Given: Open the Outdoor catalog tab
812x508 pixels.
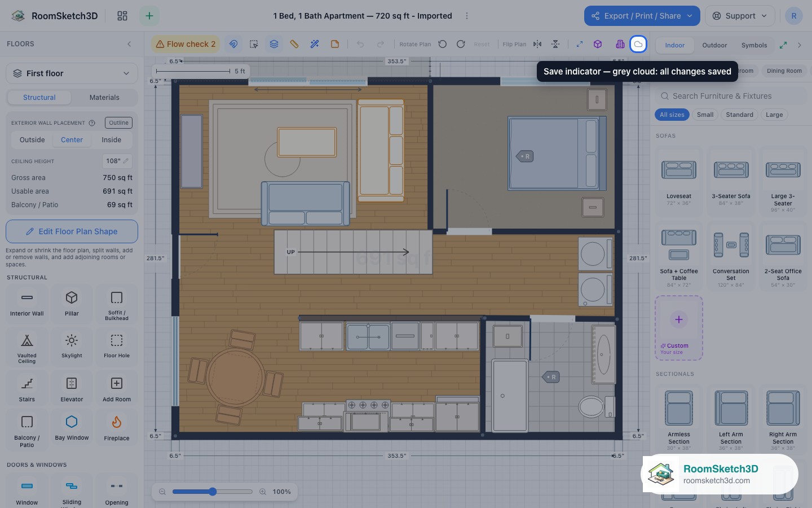Looking at the screenshot, I should 714,45.
